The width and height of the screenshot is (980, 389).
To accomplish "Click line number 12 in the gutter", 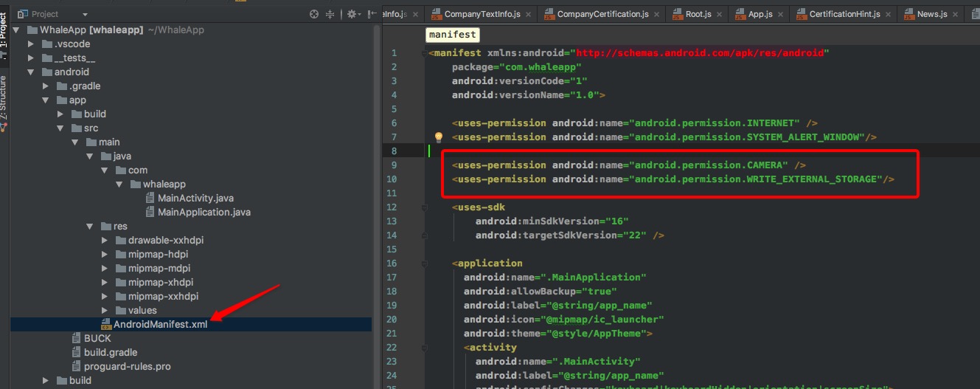I will coord(392,207).
